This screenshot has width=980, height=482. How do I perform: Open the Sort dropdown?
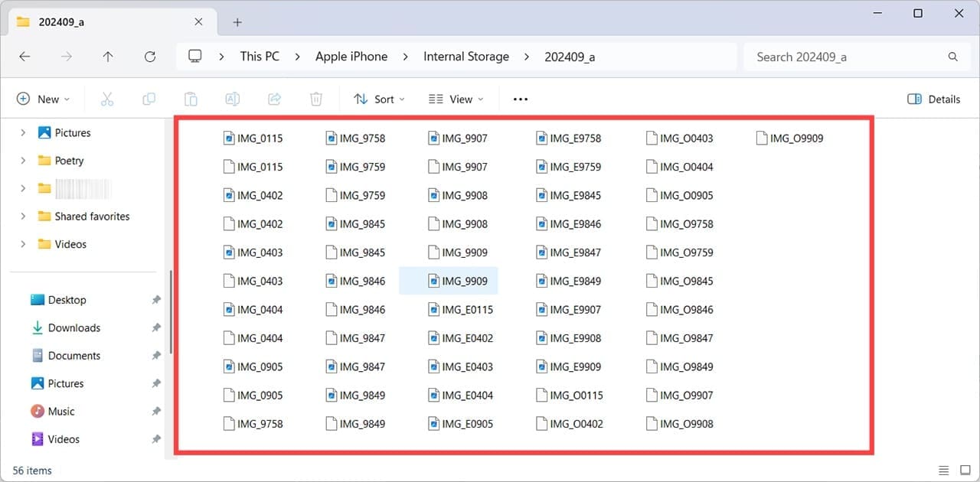[379, 99]
